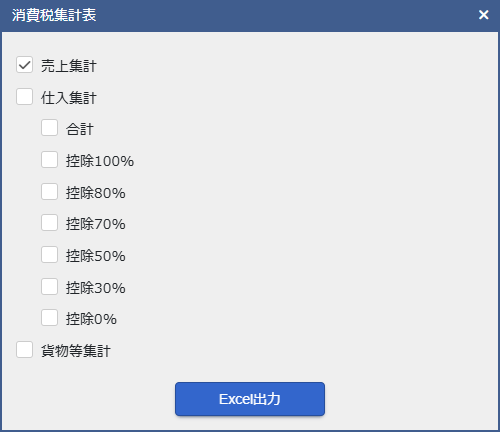Turn on the 控除50% checkbox
This screenshot has height=432, width=500.
pyautogui.click(x=49, y=255)
